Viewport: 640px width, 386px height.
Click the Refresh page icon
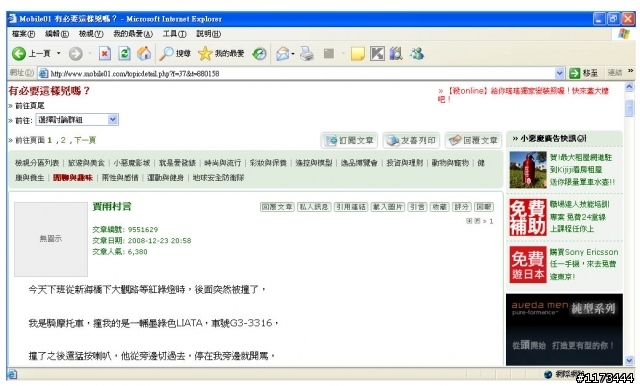124,53
